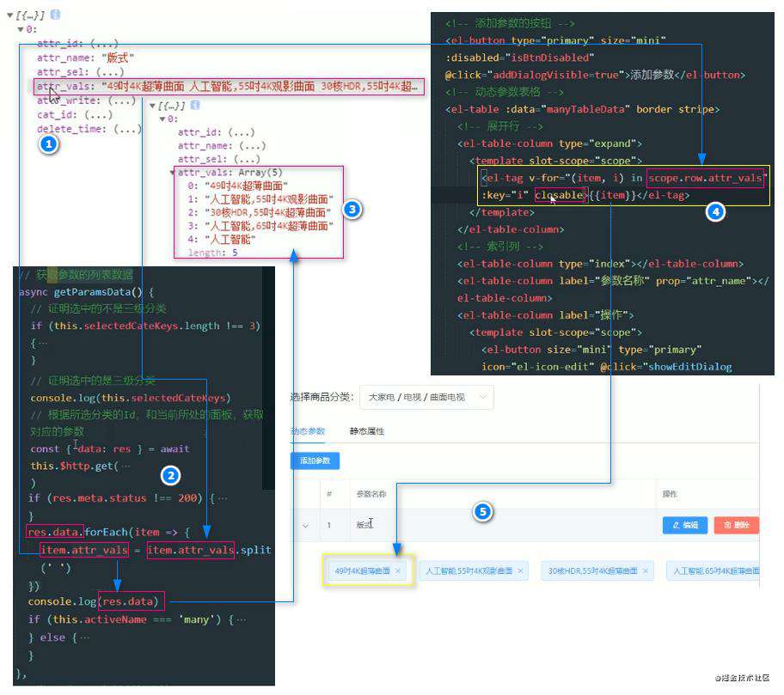Unfold the res.meta.status !== 200 block
This screenshot has width=784, height=695.
tap(223, 498)
